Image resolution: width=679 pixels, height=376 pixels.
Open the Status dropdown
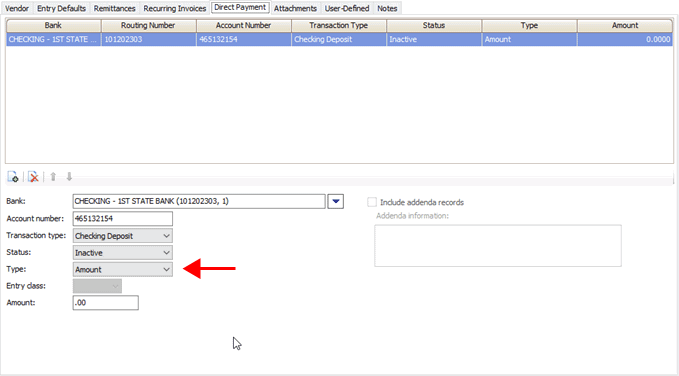[x=123, y=253]
